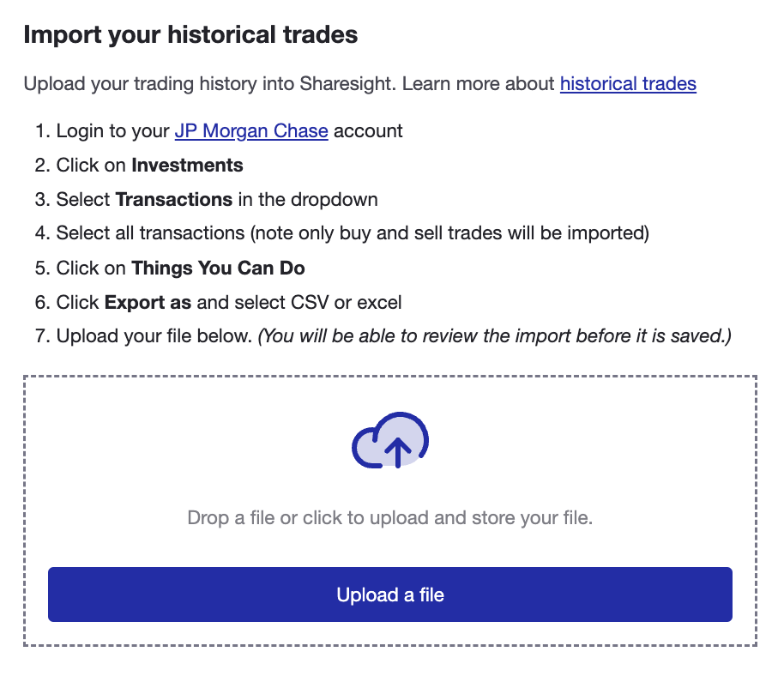Click the bold Investments label
Viewport: 784px width, 676px height.
(x=188, y=165)
